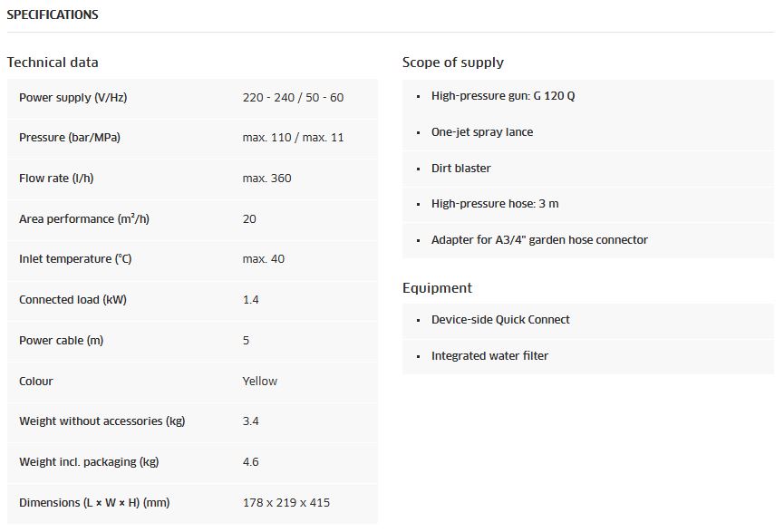Screen dimensions: 784x532
Task: Click the Power cable (m) row label
Action: pyautogui.click(x=63, y=341)
